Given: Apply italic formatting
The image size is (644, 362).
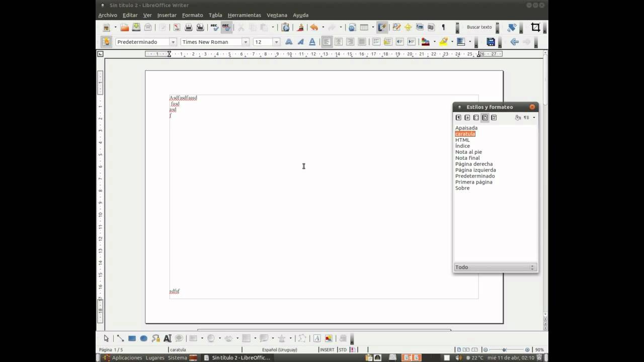Looking at the screenshot, I should coord(300,42).
